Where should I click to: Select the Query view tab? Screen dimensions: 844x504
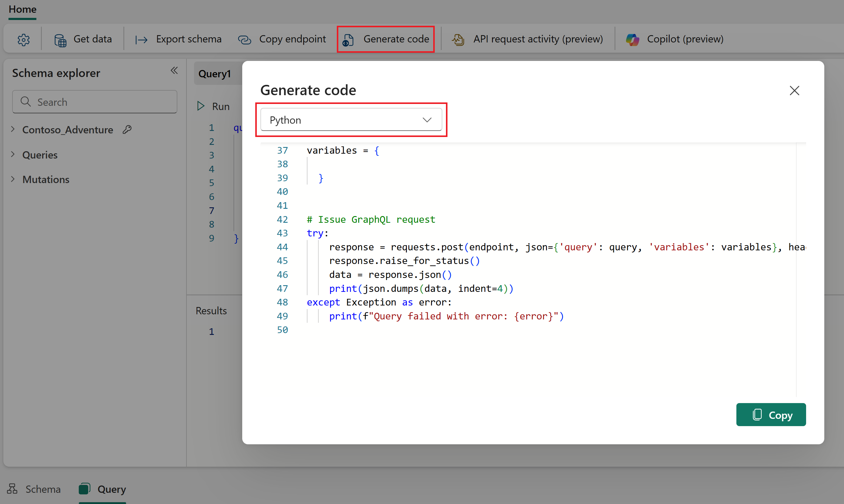click(x=102, y=489)
